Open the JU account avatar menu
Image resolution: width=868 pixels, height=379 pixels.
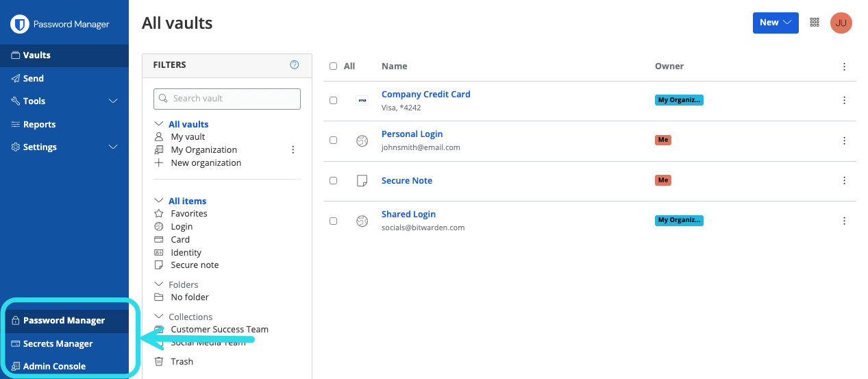point(841,23)
